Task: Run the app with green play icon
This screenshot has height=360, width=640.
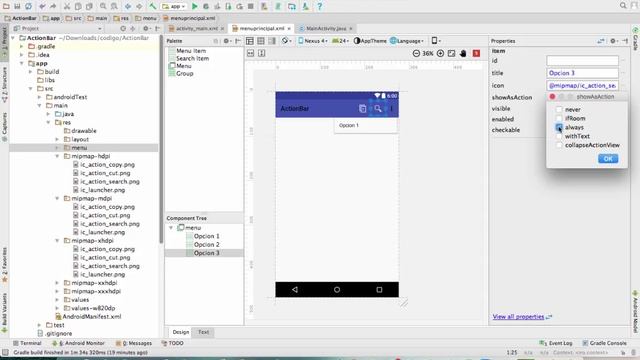Action: [x=195, y=6]
